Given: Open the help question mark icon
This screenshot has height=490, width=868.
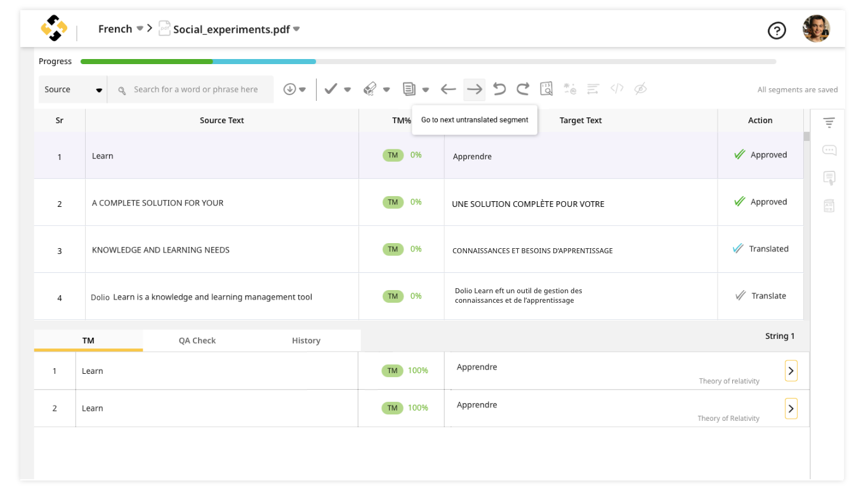Looking at the screenshot, I should (777, 30).
